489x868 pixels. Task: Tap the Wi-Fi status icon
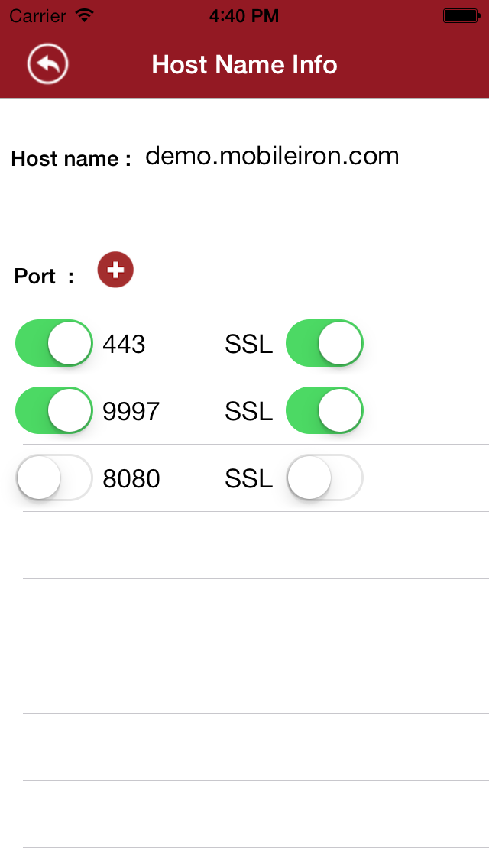pos(85,15)
